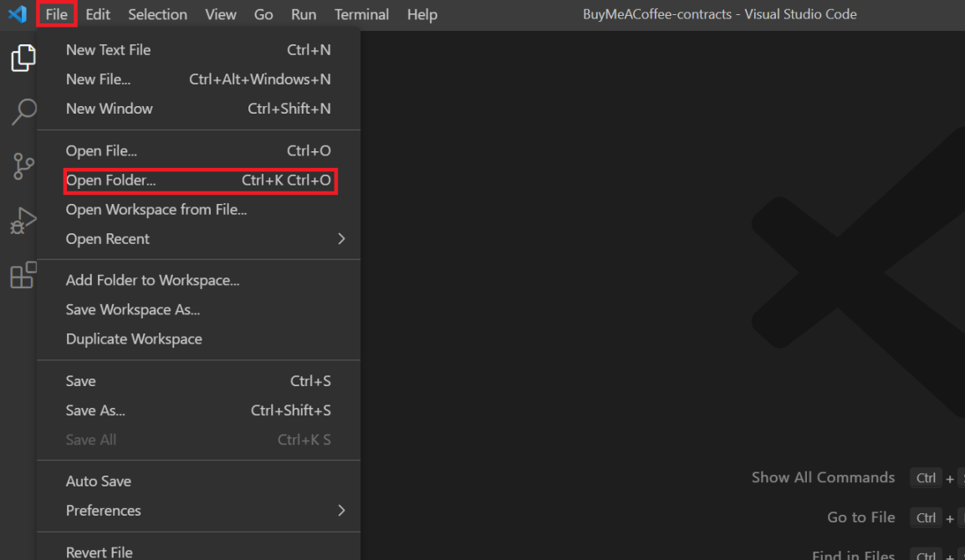This screenshot has width=965, height=560.
Task: Open the Search view icon
Action: click(x=23, y=112)
